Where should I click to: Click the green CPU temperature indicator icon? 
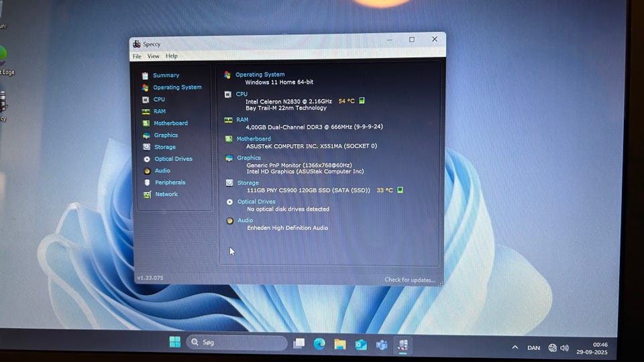coord(362,101)
